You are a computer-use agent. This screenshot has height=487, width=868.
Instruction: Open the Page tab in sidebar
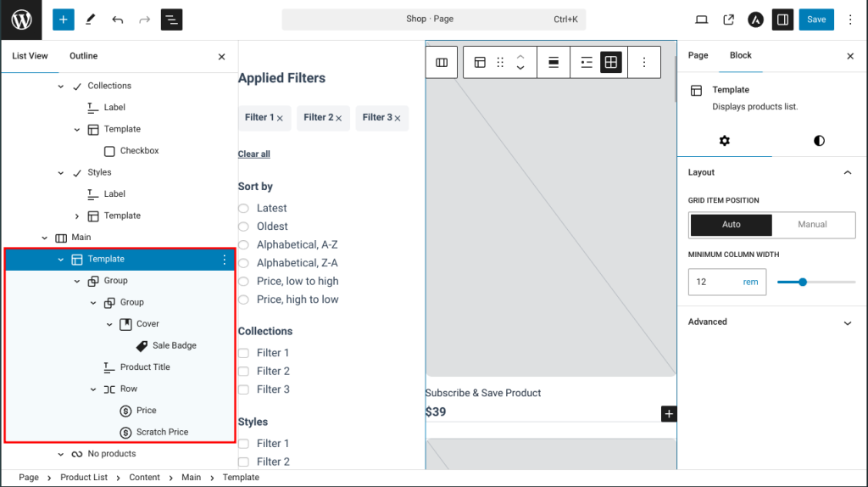point(698,55)
